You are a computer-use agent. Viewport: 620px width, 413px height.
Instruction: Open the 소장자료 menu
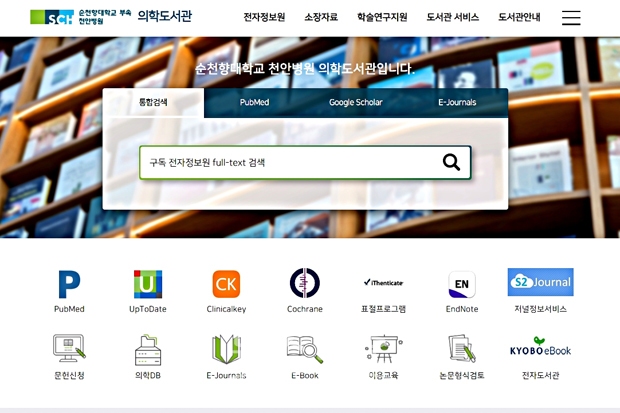321,17
